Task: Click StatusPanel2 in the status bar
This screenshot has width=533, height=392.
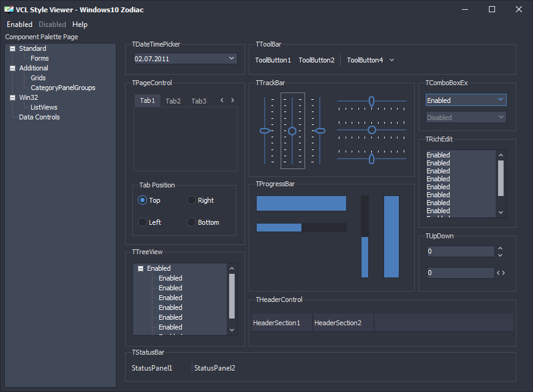Action: [214, 368]
